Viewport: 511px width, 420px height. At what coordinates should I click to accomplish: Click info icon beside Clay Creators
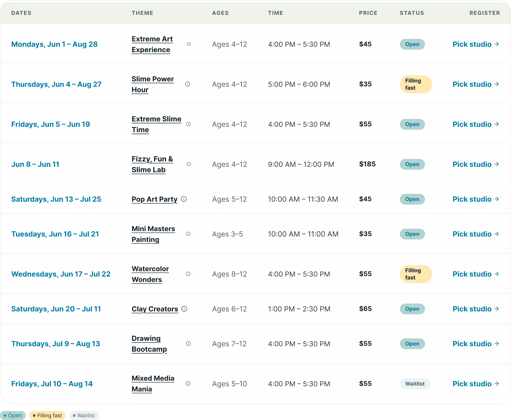[184, 309]
